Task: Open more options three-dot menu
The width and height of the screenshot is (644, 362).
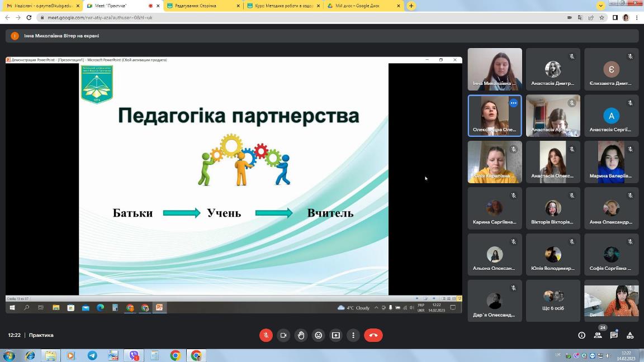Action: tap(353, 335)
